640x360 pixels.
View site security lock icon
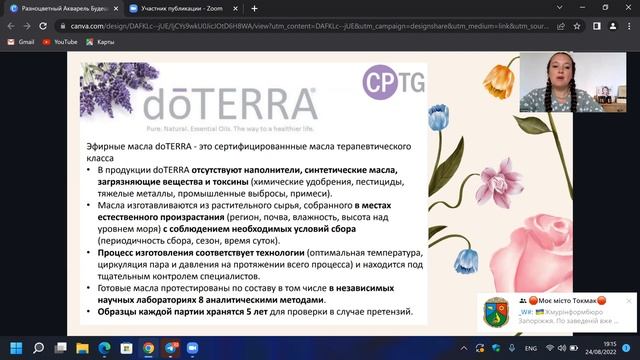coord(63,26)
